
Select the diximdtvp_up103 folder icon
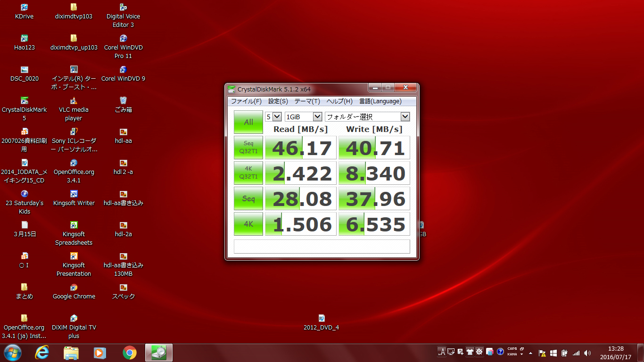[x=74, y=43]
